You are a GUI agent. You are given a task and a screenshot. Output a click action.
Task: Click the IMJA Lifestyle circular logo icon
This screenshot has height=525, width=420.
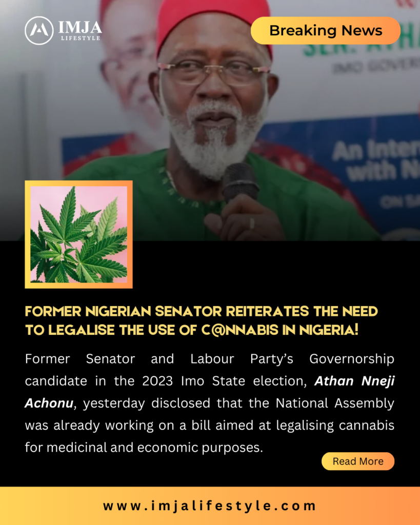pyautogui.click(x=39, y=30)
